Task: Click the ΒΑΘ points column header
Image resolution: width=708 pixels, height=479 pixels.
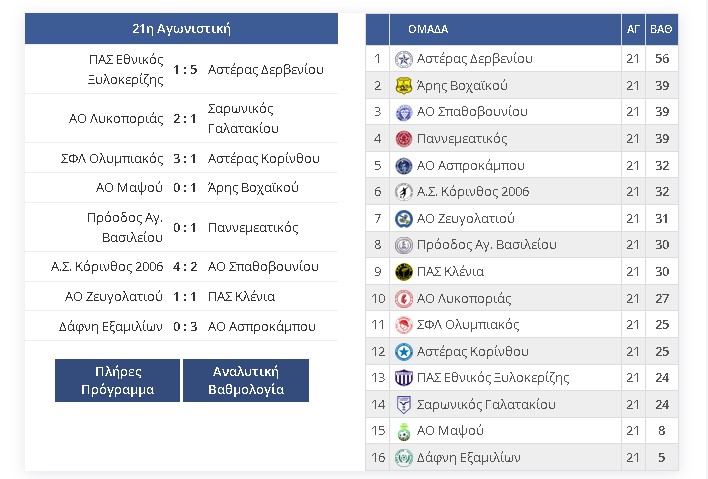Action: click(661, 29)
